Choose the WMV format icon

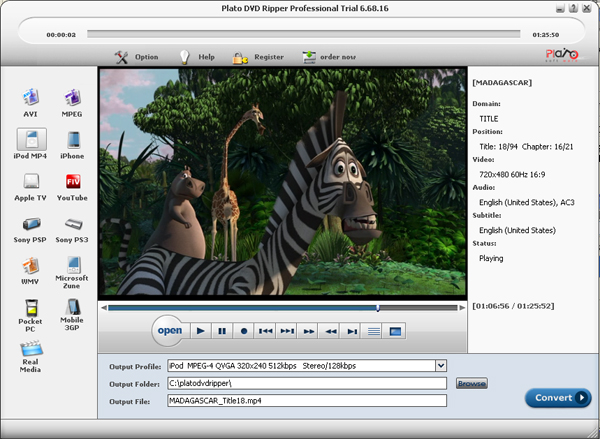point(30,266)
